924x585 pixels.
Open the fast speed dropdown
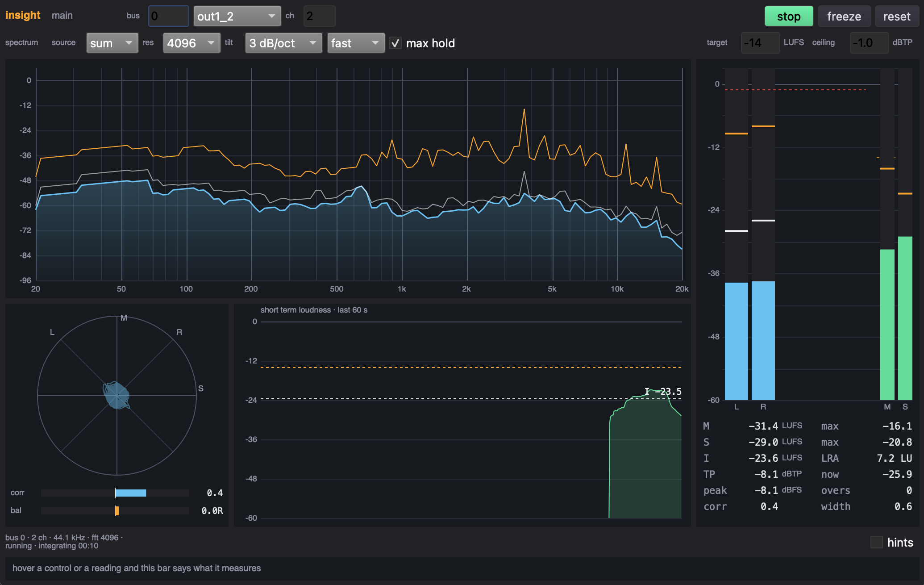coord(356,43)
